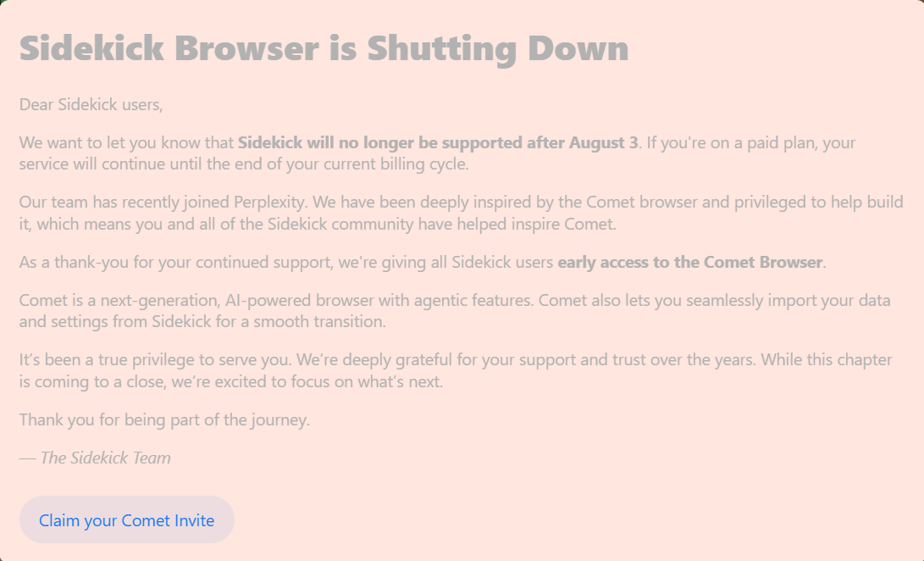This screenshot has height=561, width=924.
Task: Click Thank you for being part of the journey line
Action: [164, 419]
